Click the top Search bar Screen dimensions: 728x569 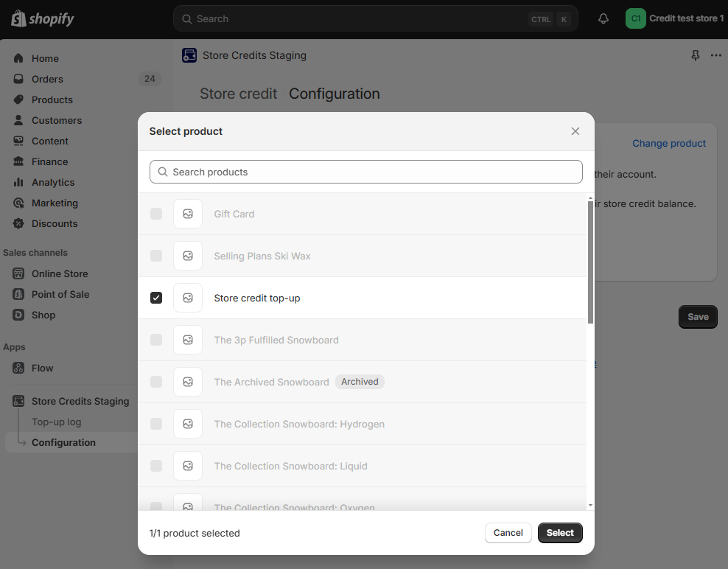tap(376, 18)
